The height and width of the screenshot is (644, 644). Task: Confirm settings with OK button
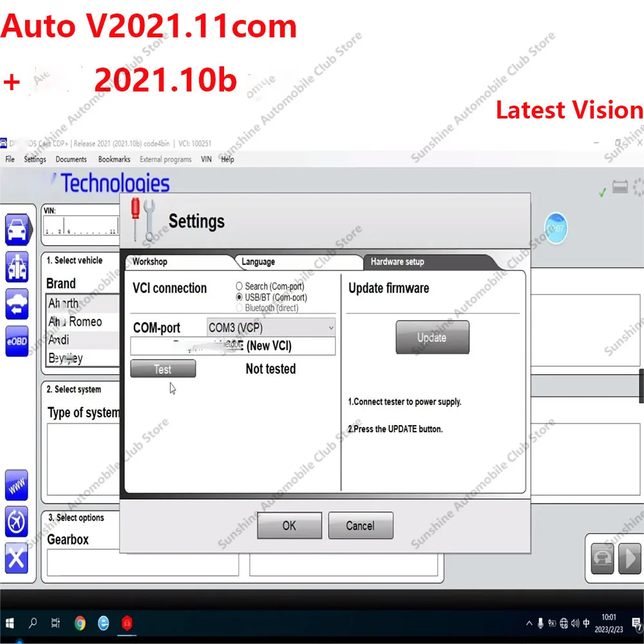point(290,526)
